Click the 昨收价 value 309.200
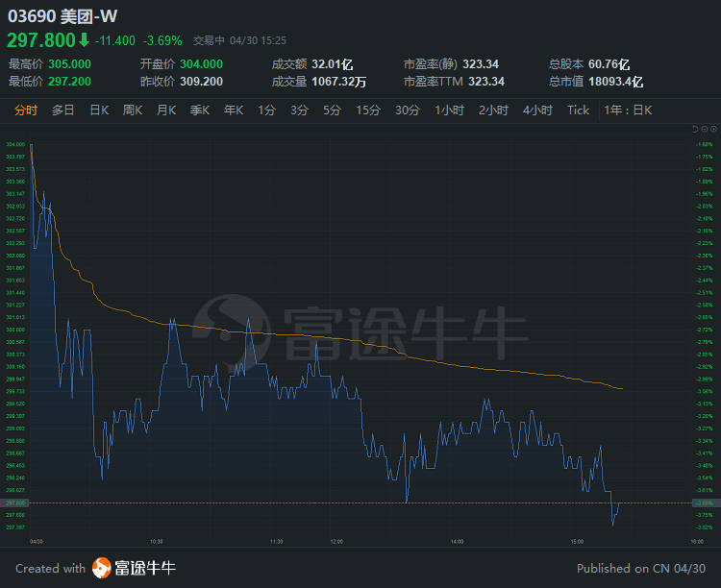The height and width of the screenshot is (588, 721). (x=202, y=82)
